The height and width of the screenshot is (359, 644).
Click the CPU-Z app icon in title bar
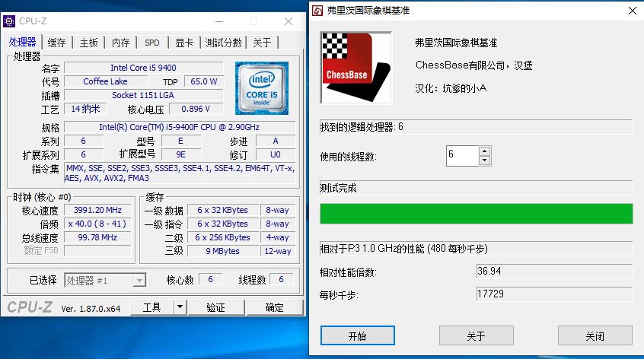[x=9, y=21]
